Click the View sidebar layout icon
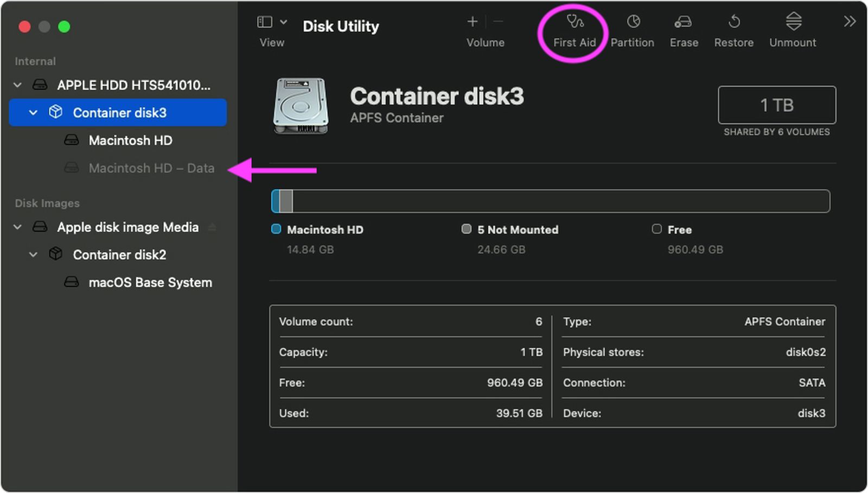 click(264, 21)
